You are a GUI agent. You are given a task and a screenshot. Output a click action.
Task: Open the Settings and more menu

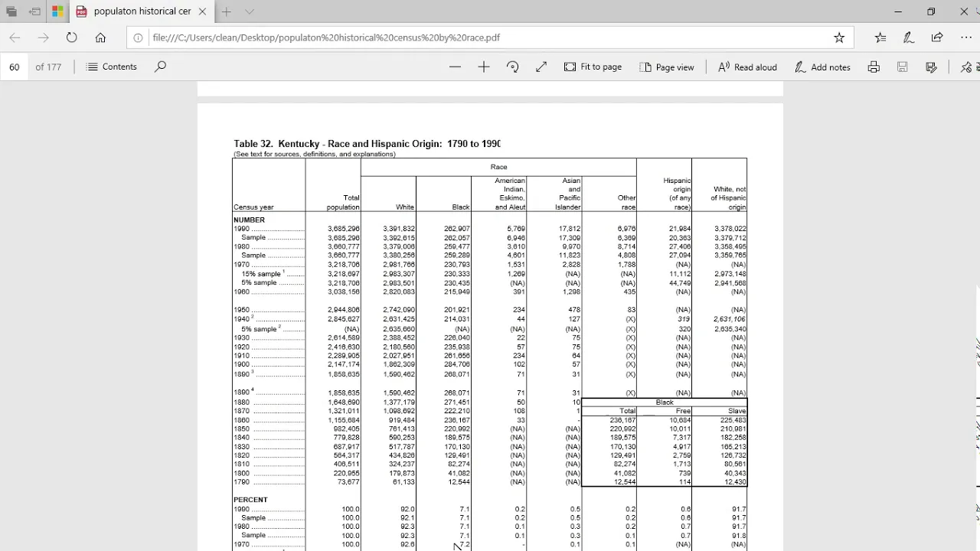[966, 37]
